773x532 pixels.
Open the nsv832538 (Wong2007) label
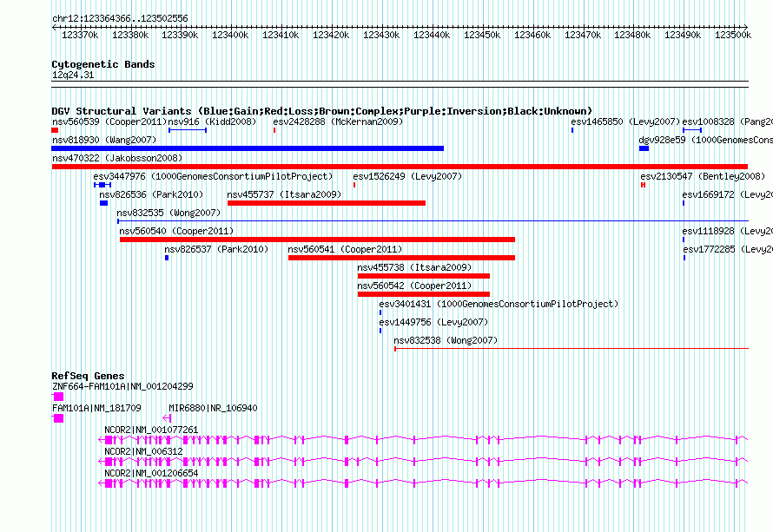click(x=446, y=340)
